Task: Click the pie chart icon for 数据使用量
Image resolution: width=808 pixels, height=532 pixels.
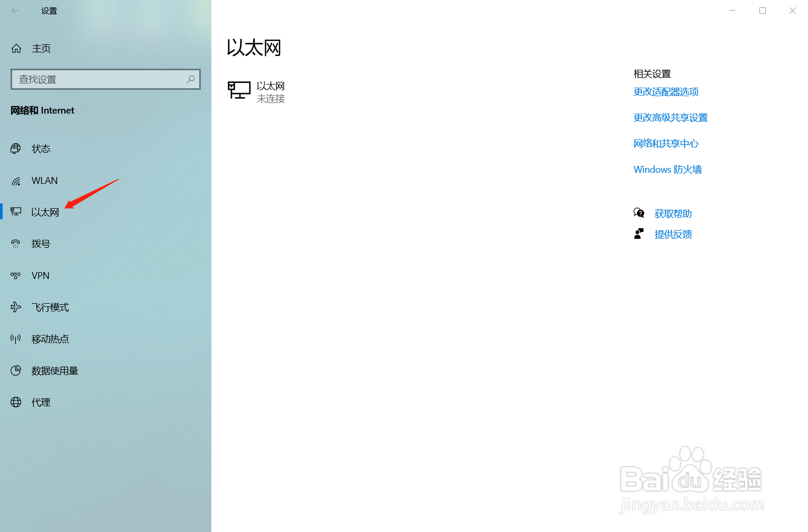Action: (x=16, y=370)
